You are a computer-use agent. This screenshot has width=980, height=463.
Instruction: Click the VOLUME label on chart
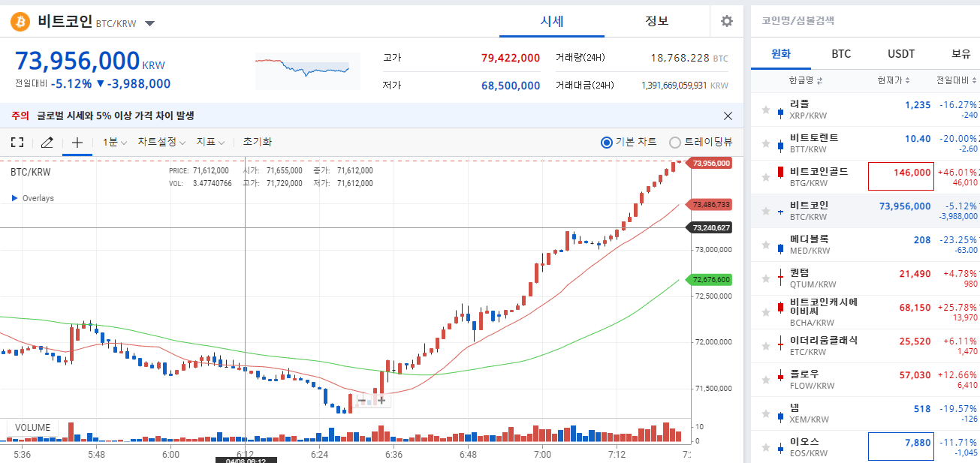click(x=33, y=428)
